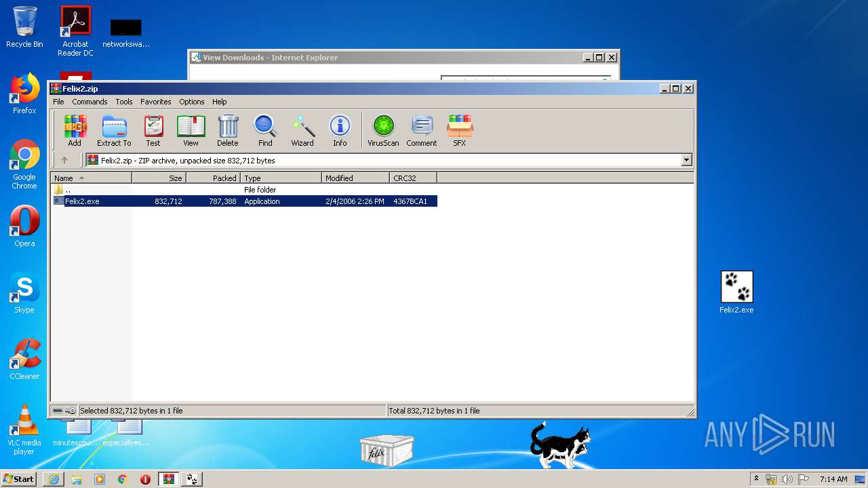Click the SFX toolbar icon

(x=459, y=130)
